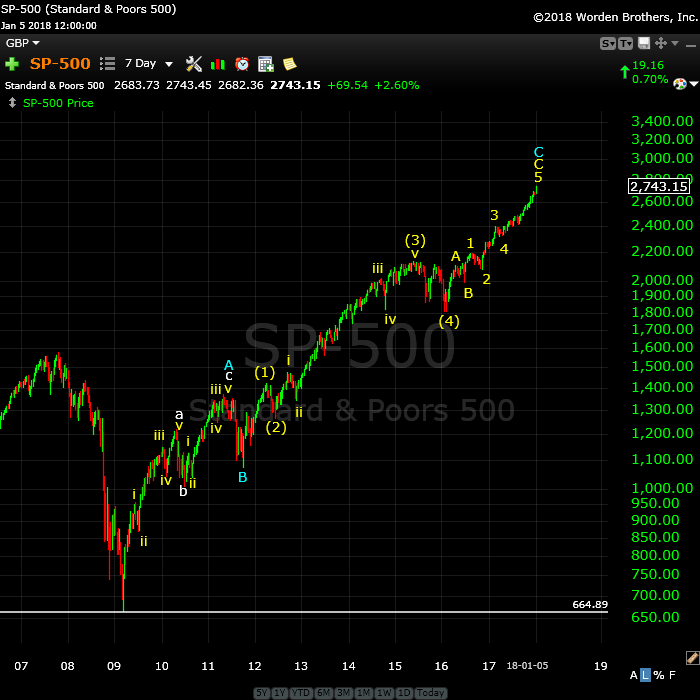Screen dimensions: 700x700
Task: Click the yellow (4) wave label
Action: tap(449, 321)
